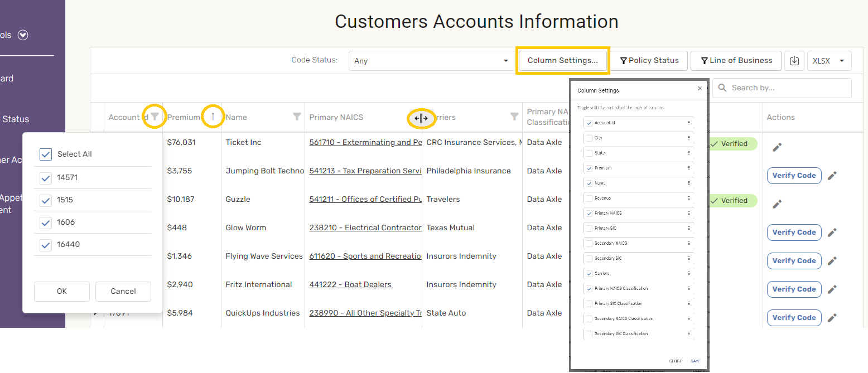Screen dimensions: 868x373
Task: Open the Policy Status filter menu
Action: 649,61
